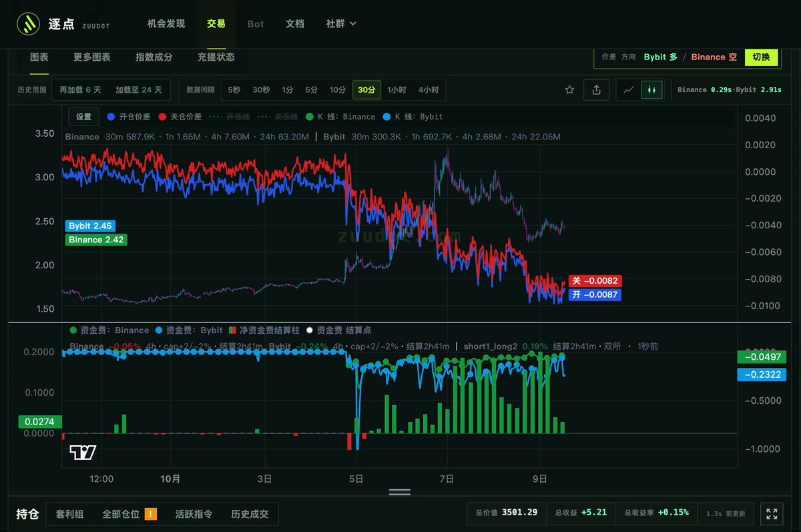The height and width of the screenshot is (532, 801).
Task: Switch to the 更多图表 tab
Action: [x=92, y=57]
